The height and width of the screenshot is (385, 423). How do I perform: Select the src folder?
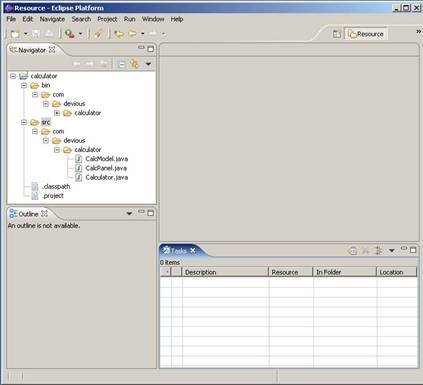46,122
